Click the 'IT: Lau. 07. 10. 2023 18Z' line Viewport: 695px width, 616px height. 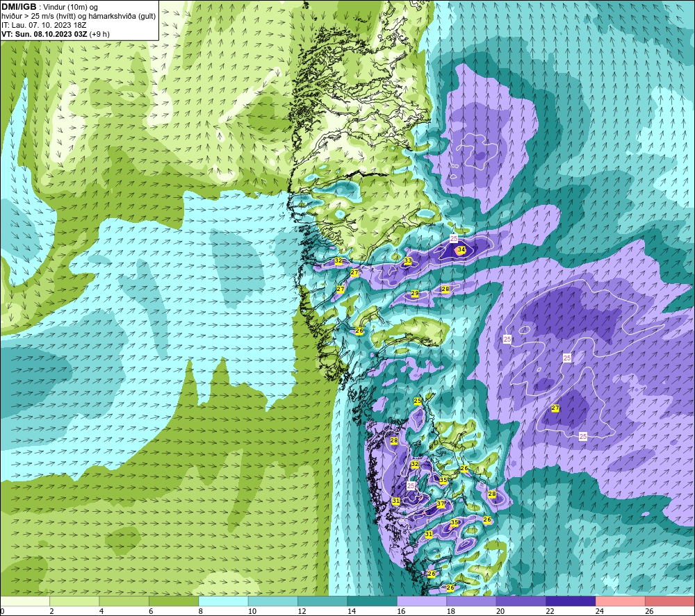pos(44,25)
